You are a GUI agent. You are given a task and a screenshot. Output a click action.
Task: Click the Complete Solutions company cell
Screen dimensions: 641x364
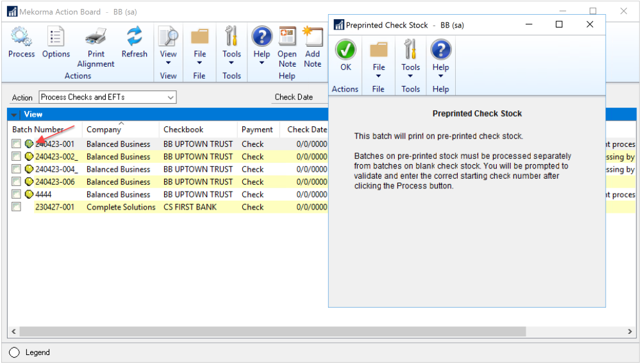121,207
